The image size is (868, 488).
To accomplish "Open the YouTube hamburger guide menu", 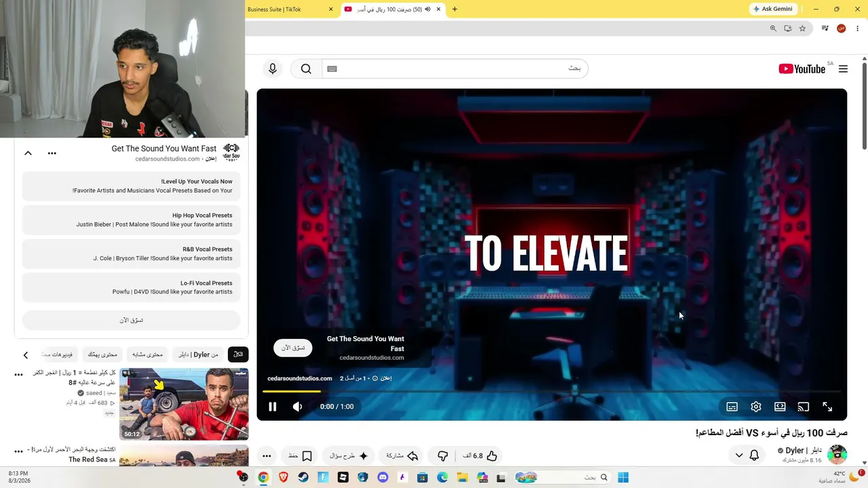I will click(x=843, y=68).
